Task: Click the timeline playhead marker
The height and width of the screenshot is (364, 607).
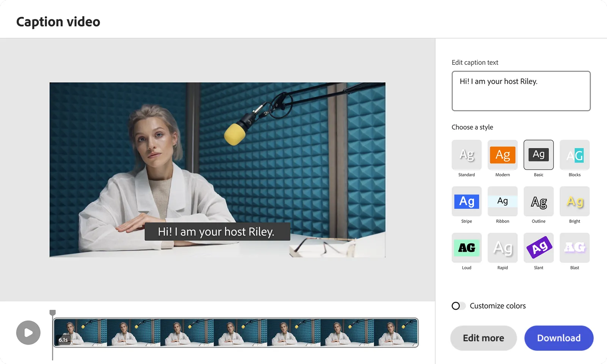Action: [53, 313]
